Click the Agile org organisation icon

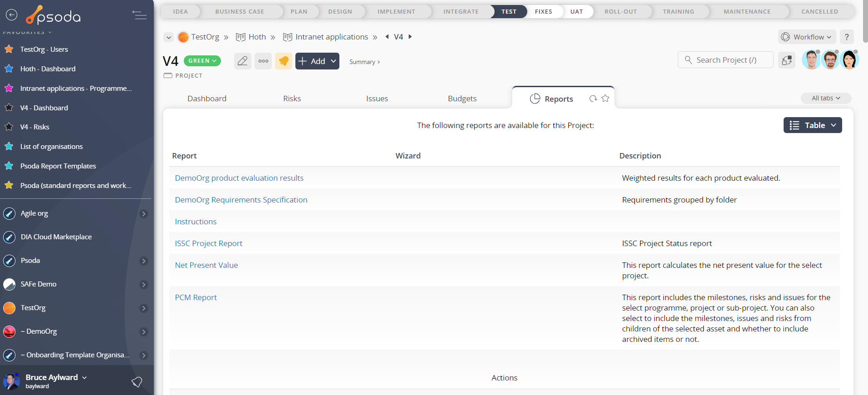click(9, 213)
